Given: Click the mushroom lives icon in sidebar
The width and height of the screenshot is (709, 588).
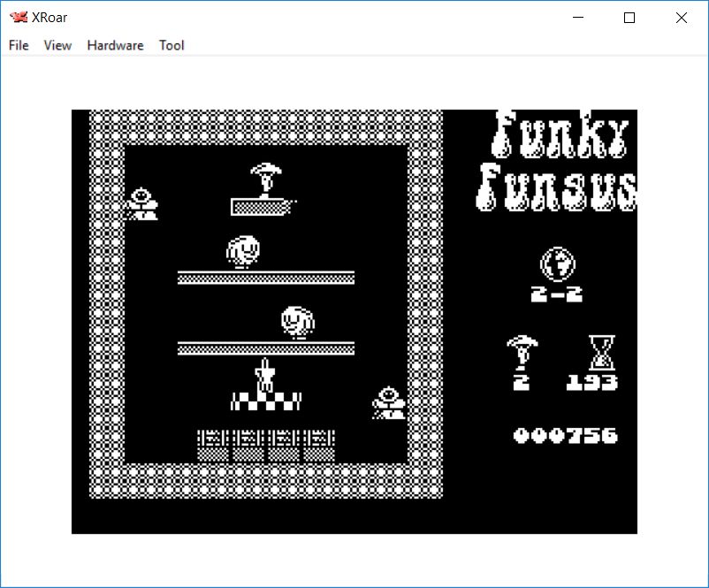Looking at the screenshot, I should (522, 352).
